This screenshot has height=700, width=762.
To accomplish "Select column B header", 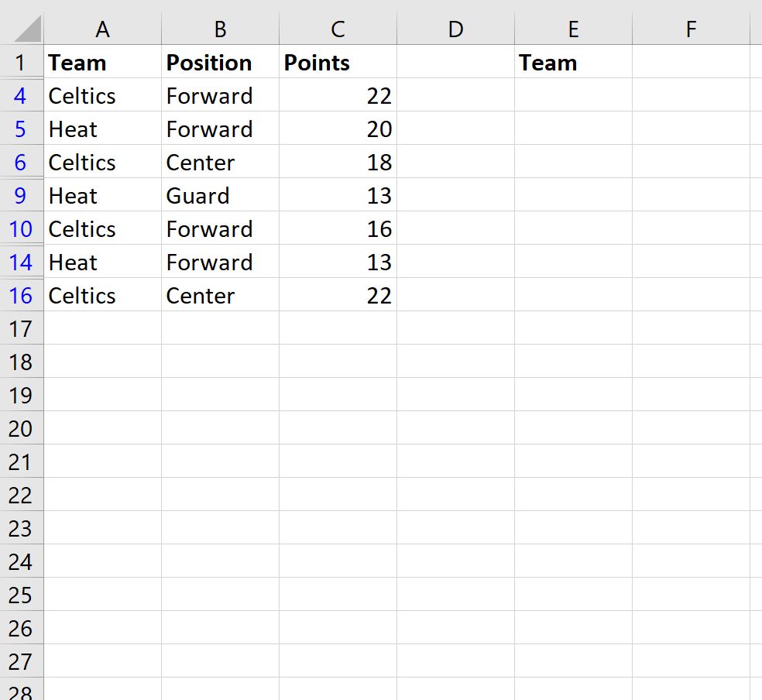I will [x=220, y=29].
